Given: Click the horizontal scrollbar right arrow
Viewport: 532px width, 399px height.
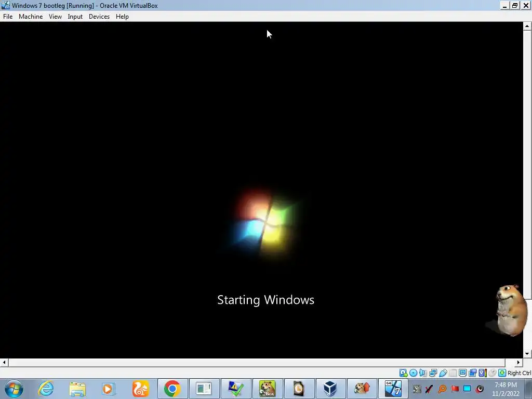Looking at the screenshot, I should [x=518, y=362].
